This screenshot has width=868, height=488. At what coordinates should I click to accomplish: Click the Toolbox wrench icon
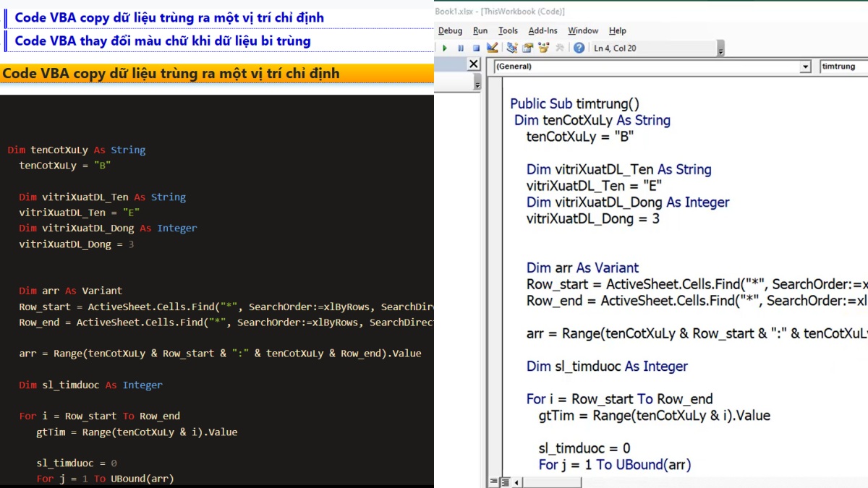(559, 48)
